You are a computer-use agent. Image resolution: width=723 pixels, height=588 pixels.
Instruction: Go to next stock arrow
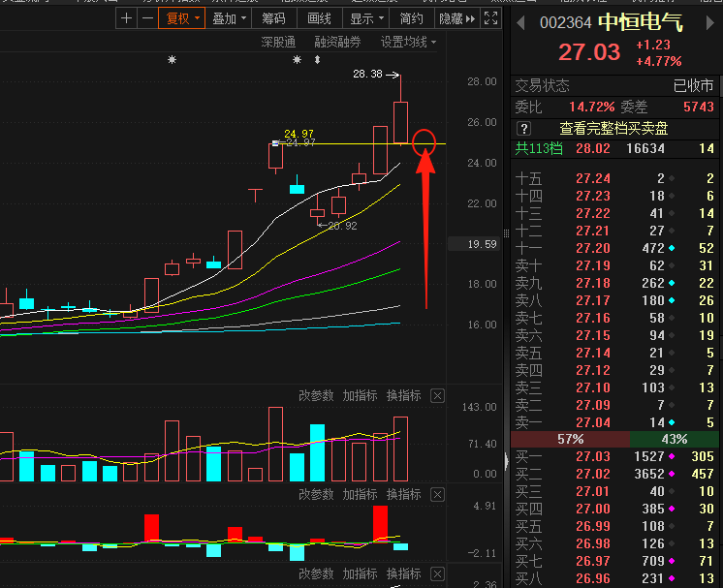pos(710,22)
